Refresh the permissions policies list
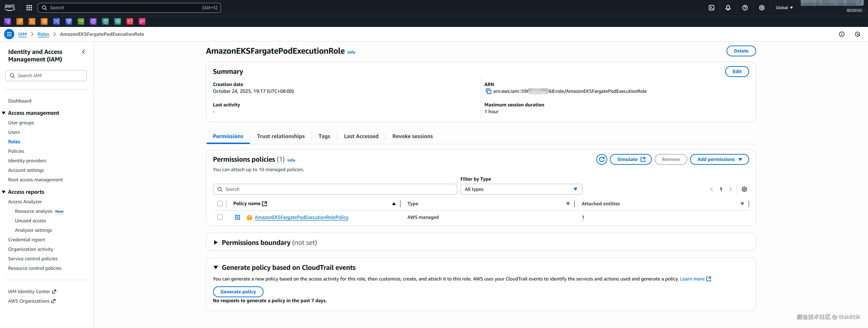Viewport: 868px width, 328px height. pos(602,159)
